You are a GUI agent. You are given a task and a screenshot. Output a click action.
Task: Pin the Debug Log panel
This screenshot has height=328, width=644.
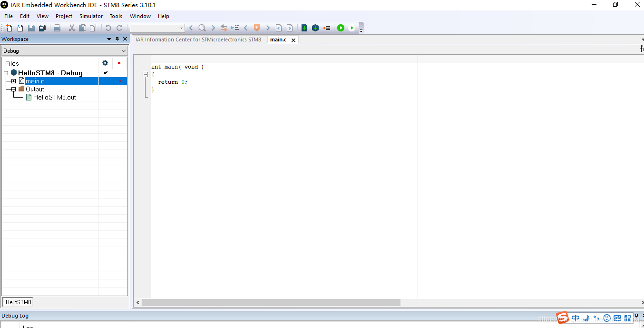(637, 315)
